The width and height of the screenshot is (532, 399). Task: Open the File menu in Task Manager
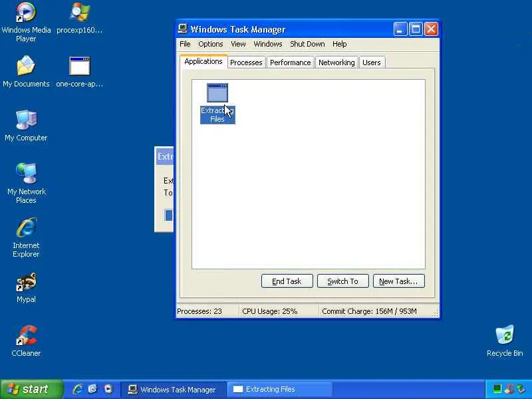click(x=185, y=44)
